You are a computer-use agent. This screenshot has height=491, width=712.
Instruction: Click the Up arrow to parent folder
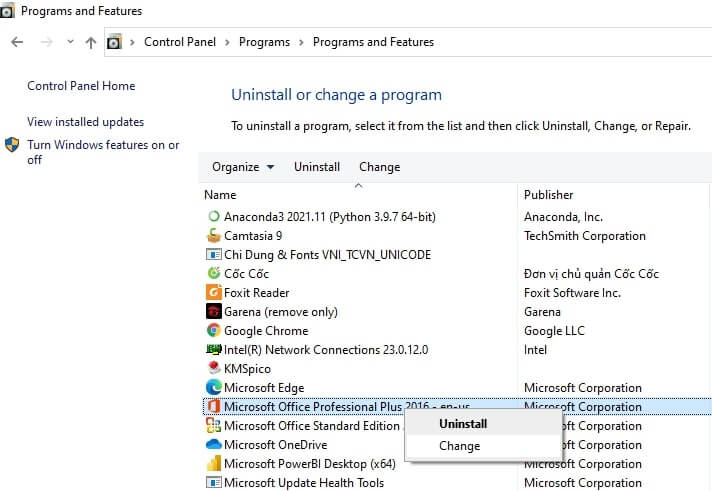point(91,42)
